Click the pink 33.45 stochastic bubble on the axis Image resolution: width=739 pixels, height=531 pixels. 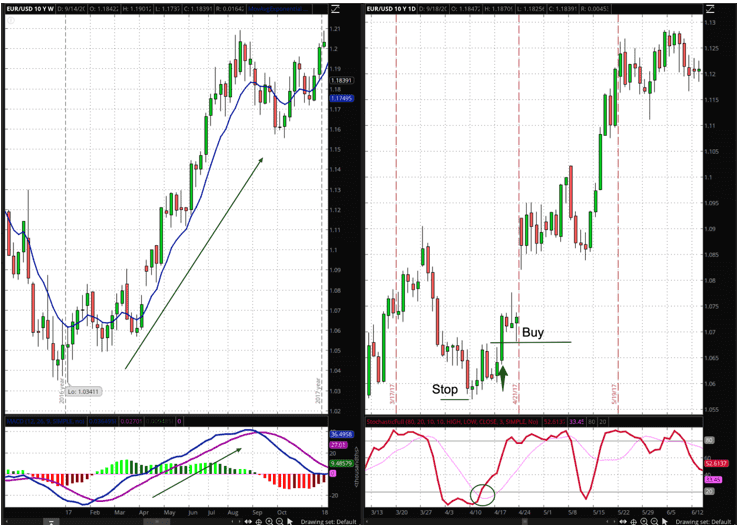coord(713,480)
